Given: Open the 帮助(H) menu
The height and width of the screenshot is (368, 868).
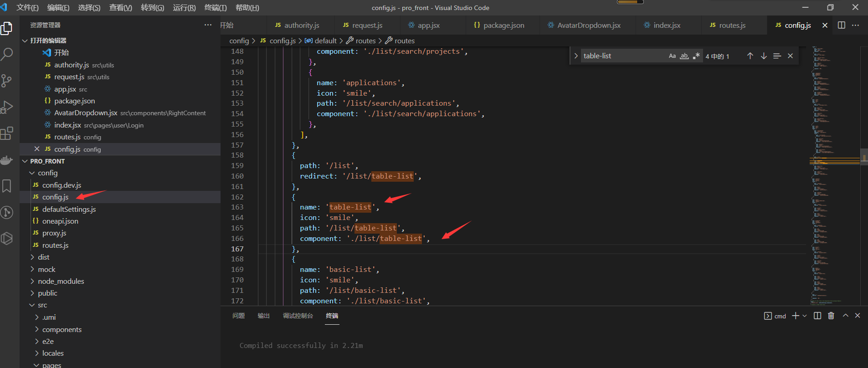Looking at the screenshot, I should pyautogui.click(x=247, y=8).
